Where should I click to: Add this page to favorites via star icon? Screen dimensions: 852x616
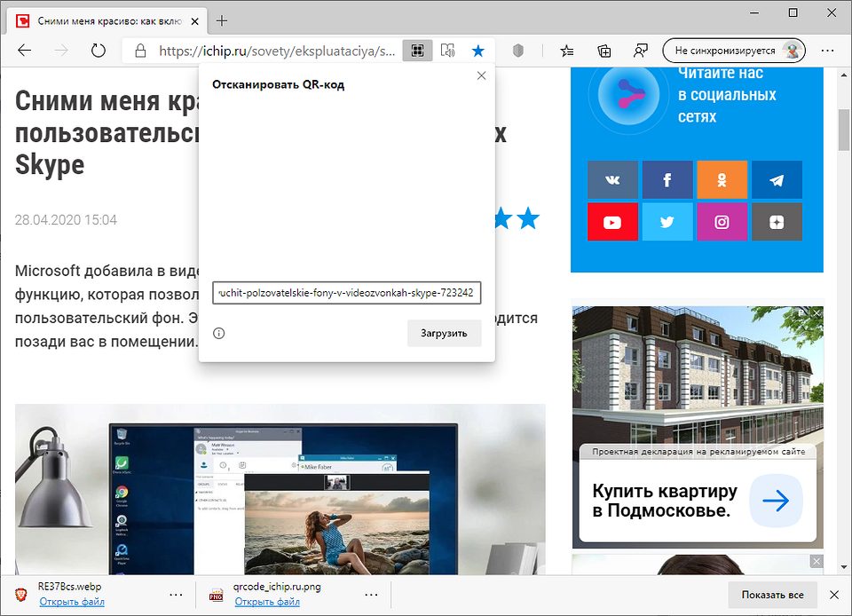478,51
